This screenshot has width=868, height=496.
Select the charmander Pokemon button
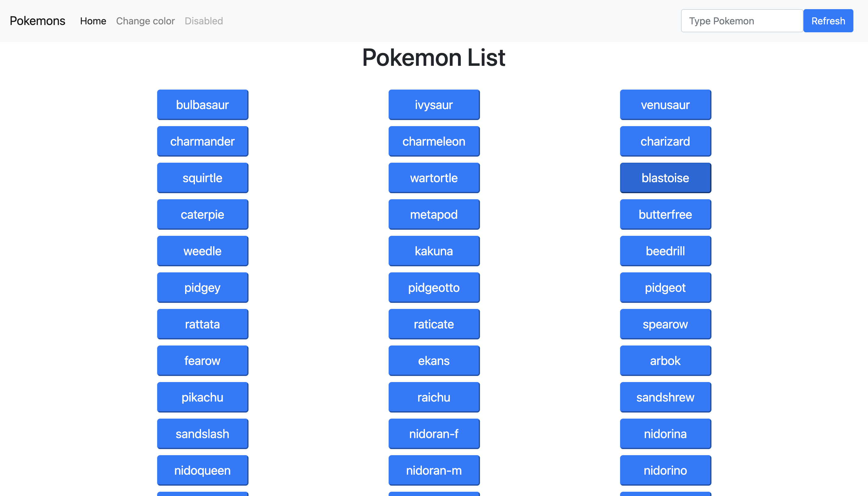202,141
